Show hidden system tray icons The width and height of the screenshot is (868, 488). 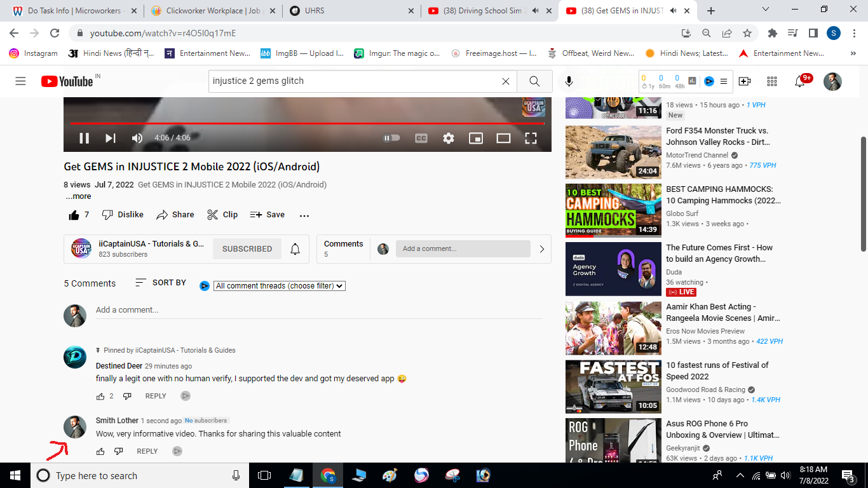click(x=740, y=475)
